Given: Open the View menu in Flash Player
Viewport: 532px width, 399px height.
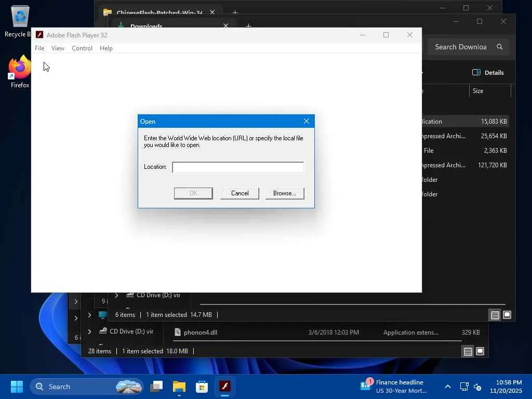Looking at the screenshot, I should point(58,48).
